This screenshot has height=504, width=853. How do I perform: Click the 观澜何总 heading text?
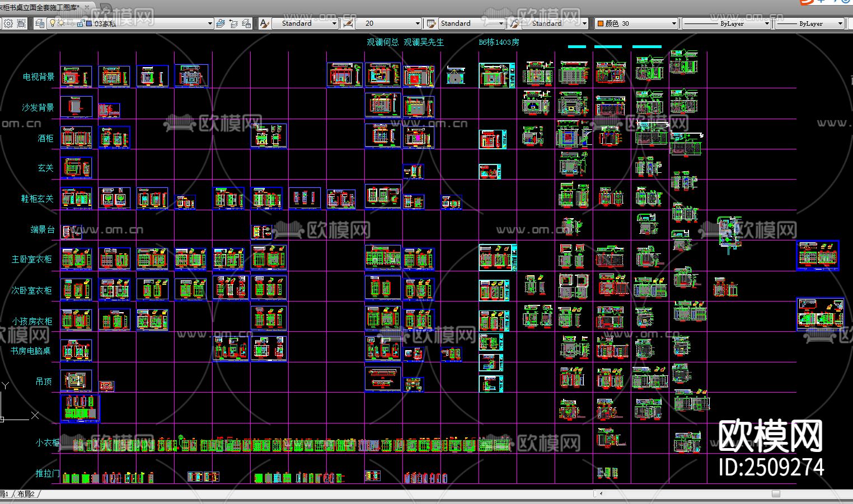[383, 43]
